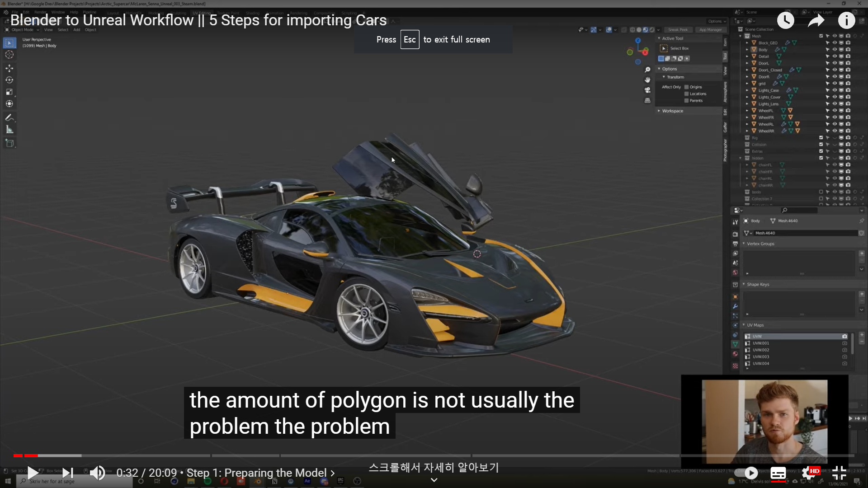This screenshot has width=868, height=488.
Task: Toggle the autoplay switch
Action: (747, 473)
